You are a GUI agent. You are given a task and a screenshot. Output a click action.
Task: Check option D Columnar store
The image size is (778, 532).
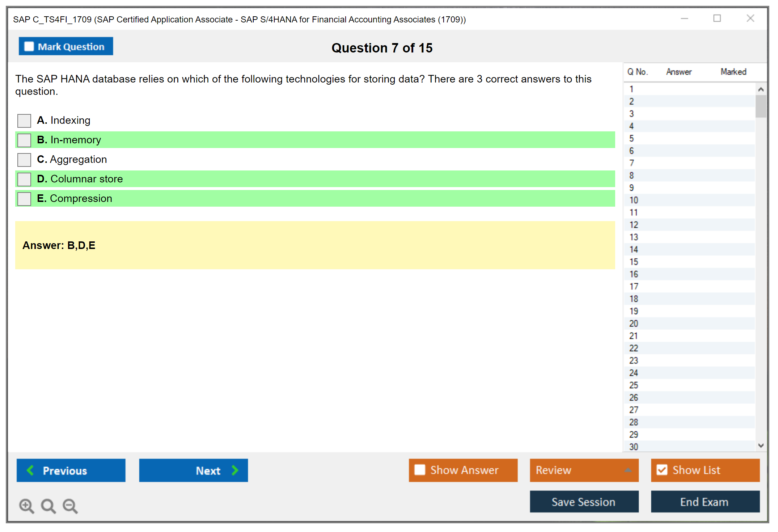[24, 179]
